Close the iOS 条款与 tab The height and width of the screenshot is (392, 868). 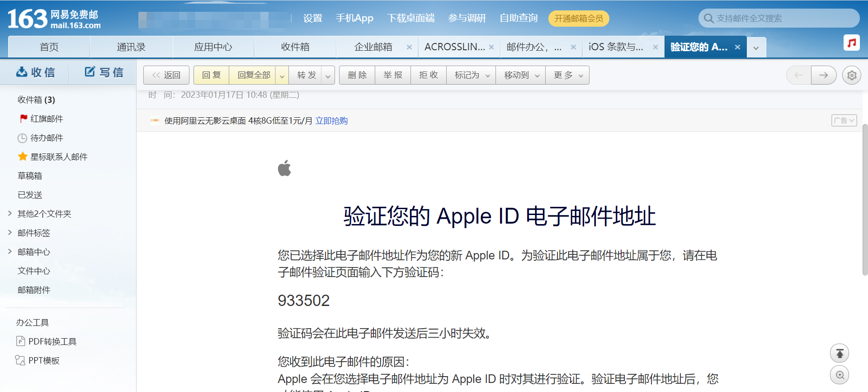[656, 47]
